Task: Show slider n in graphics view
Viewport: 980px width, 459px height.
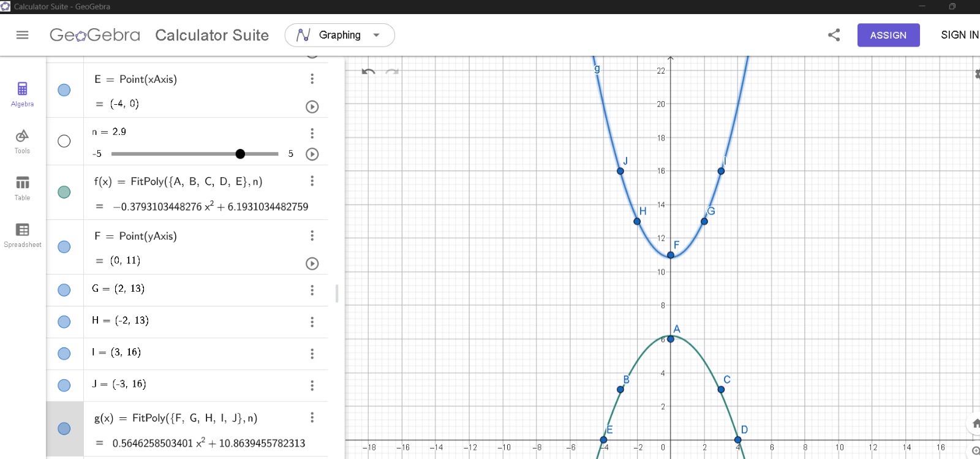Action: (x=64, y=141)
